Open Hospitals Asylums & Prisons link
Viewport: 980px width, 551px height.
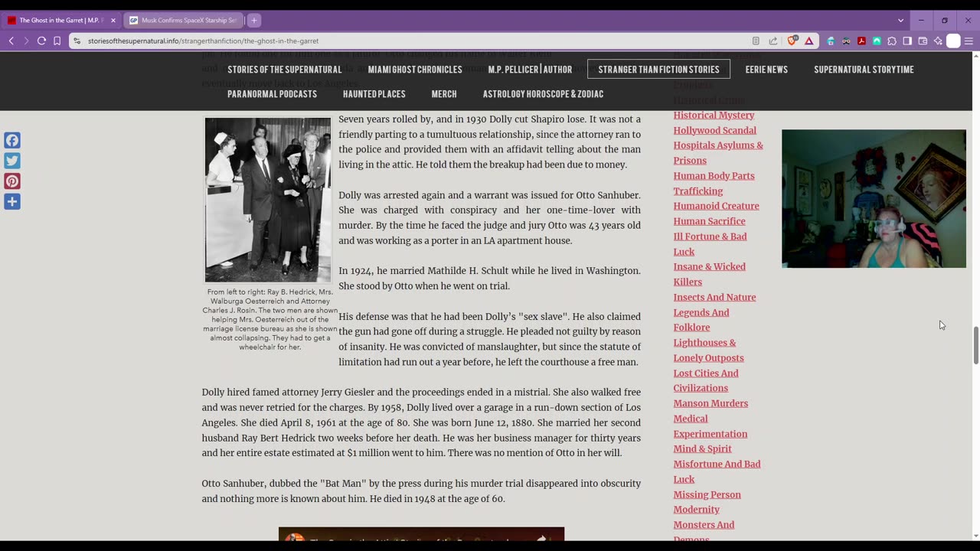click(x=718, y=153)
